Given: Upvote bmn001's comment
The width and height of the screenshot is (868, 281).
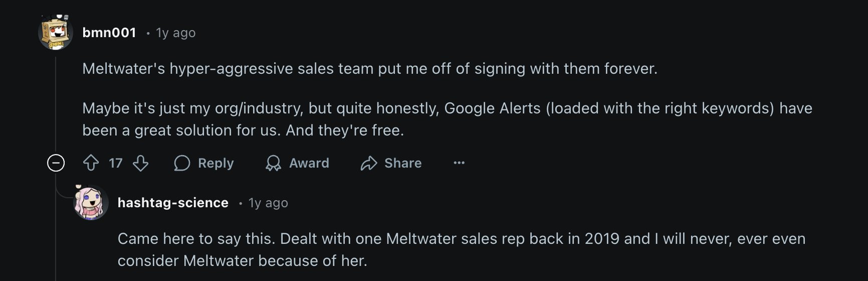Looking at the screenshot, I should 91,163.
